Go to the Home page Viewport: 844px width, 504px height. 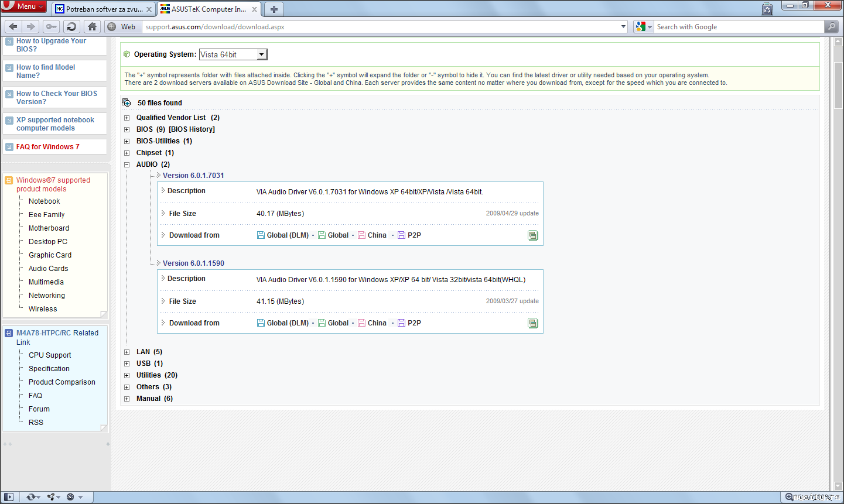click(92, 26)
